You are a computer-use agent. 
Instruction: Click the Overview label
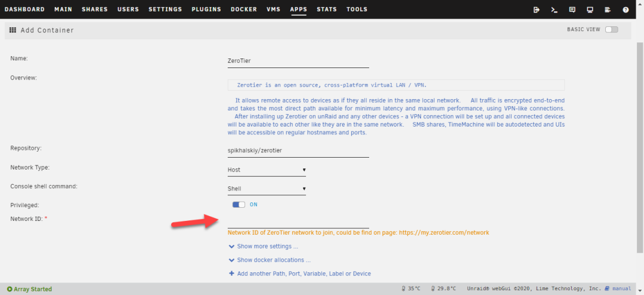[x=23, y=78]
